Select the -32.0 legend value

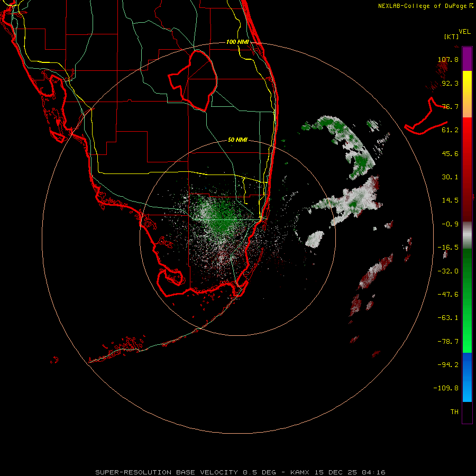448,271
